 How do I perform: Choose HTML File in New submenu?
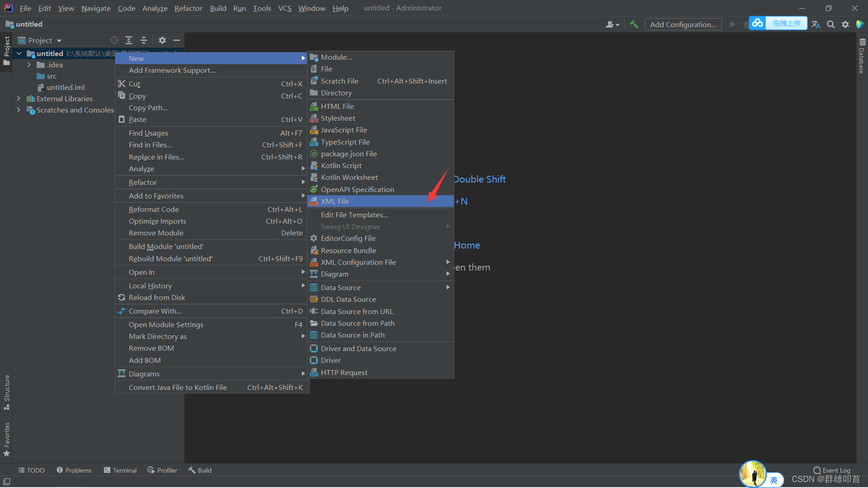[337, 106]
